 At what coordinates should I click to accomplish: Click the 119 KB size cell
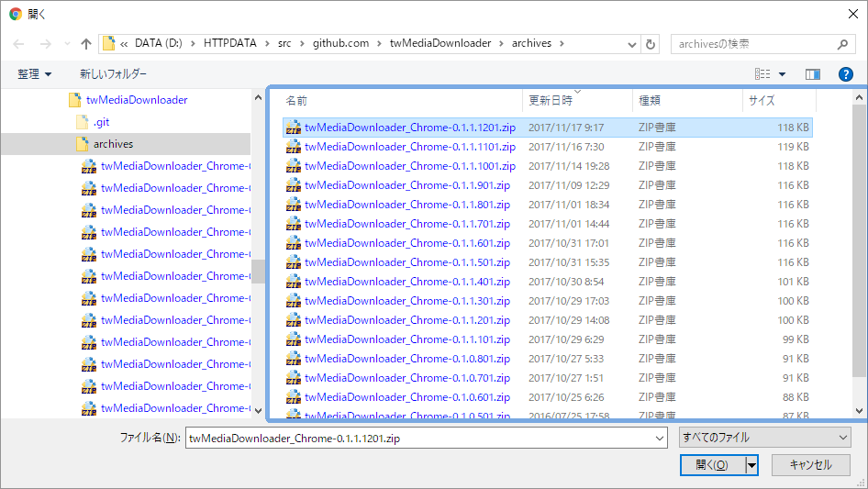tap(793, 147)
